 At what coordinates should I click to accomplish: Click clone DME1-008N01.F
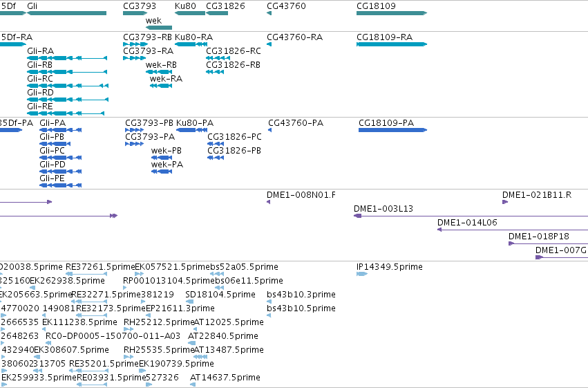pos(269,202)
